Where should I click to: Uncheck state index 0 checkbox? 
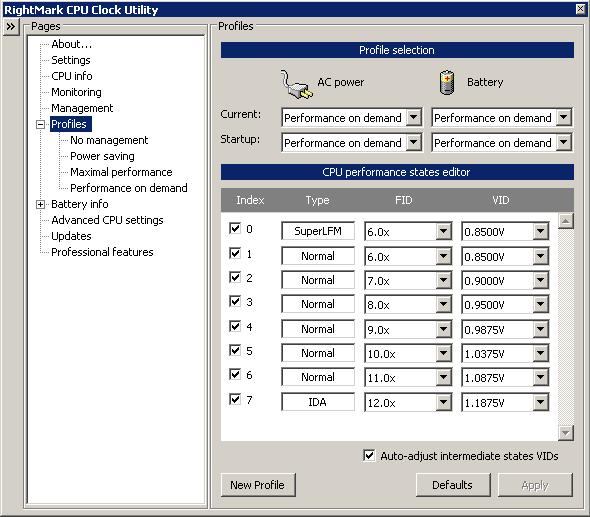click(235, 228)
